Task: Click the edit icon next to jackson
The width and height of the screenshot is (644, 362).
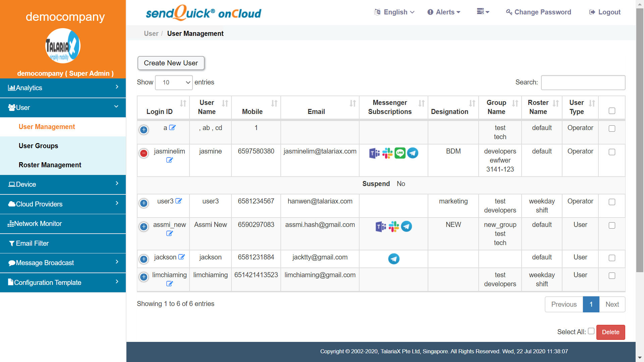Action: [x=181, y=257]
